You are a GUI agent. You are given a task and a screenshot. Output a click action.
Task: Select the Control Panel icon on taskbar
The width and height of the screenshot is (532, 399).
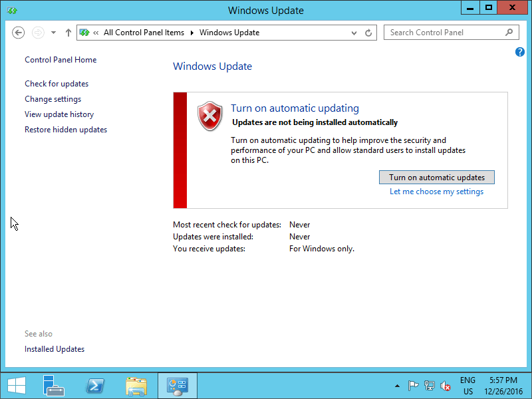point(177,386)
